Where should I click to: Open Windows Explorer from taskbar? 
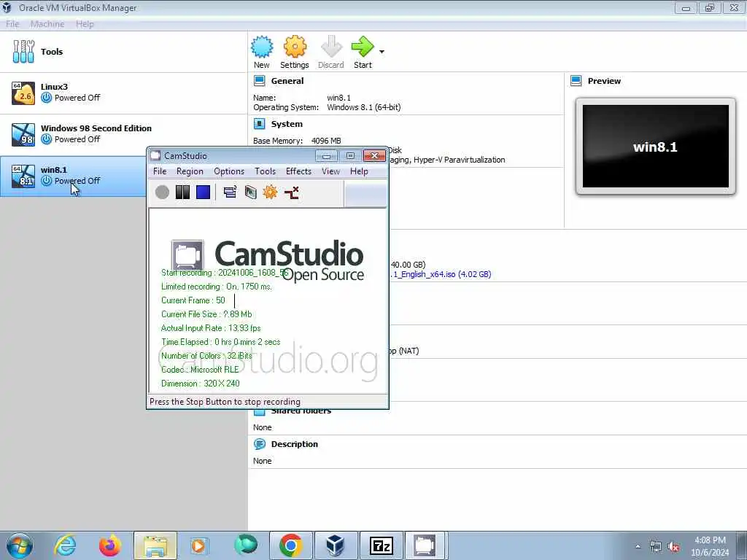tap(155, 545)
